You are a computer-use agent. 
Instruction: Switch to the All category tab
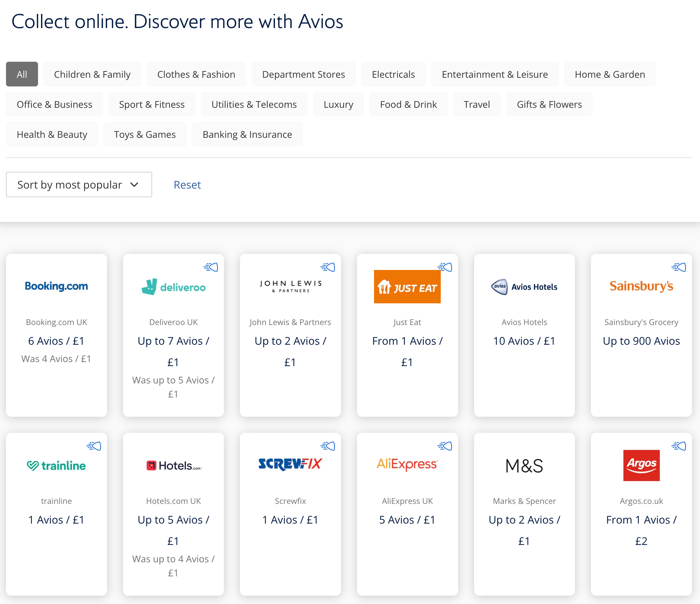click(x=22, y=74)
